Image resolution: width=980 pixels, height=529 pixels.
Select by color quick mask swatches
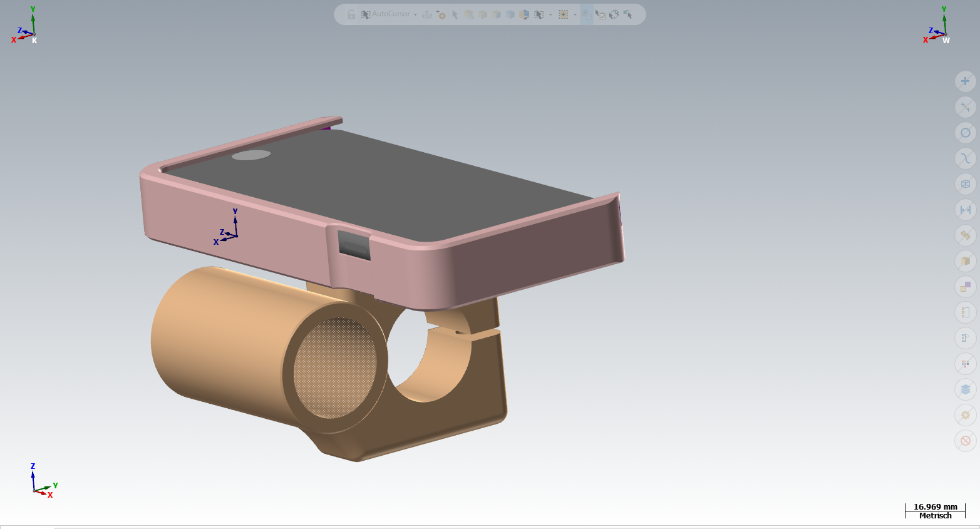pos(965,364)
